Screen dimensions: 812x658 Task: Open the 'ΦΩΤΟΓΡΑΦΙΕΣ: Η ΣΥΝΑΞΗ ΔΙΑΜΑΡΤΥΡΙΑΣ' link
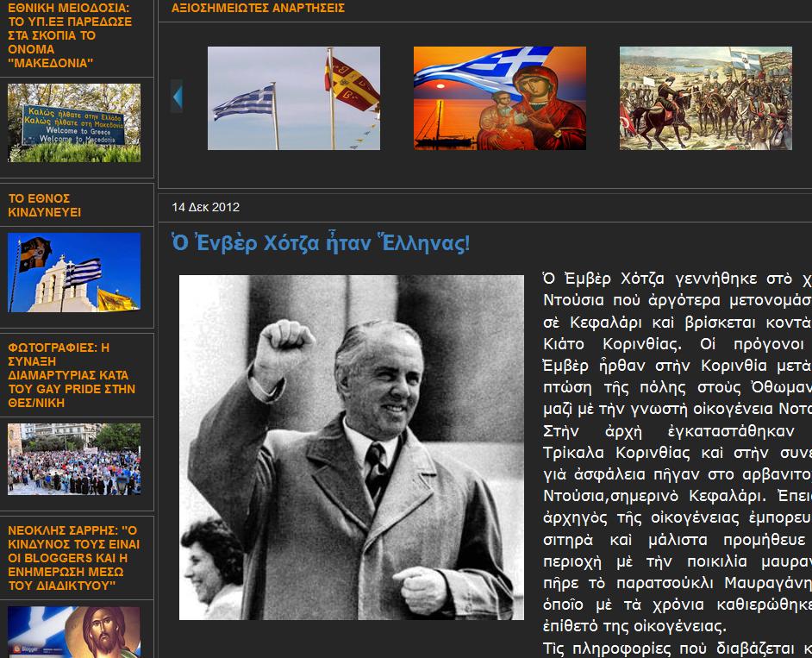pyautogui.click(x=72, y=375)
